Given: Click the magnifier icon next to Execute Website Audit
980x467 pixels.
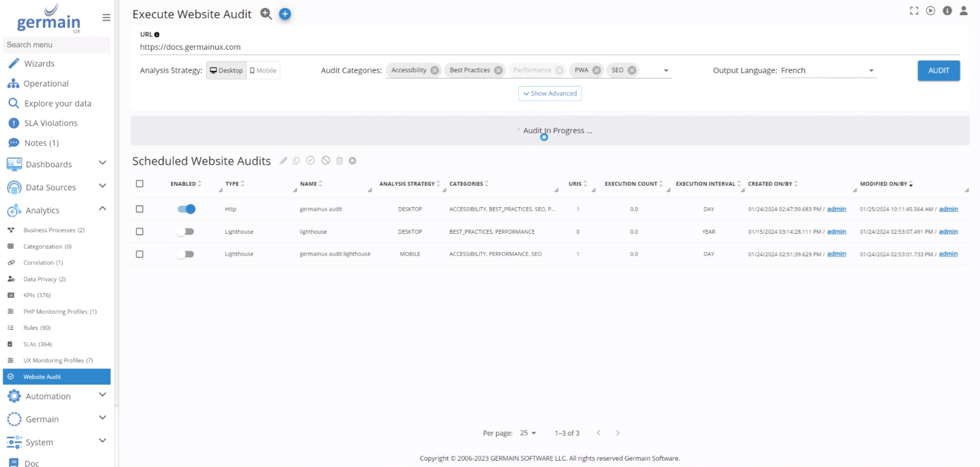Looking at the screenshot, I should click(x=266, y=14).
